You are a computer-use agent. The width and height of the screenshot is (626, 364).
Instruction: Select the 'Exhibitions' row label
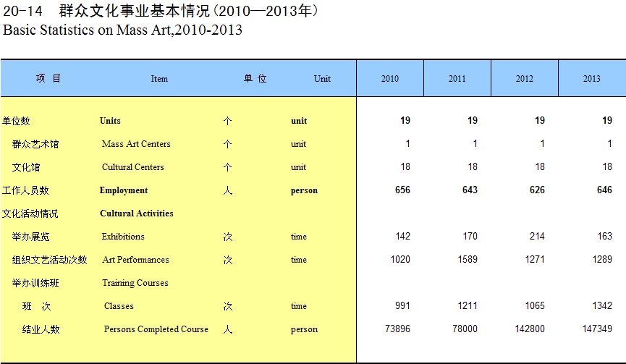click(123, 237)
